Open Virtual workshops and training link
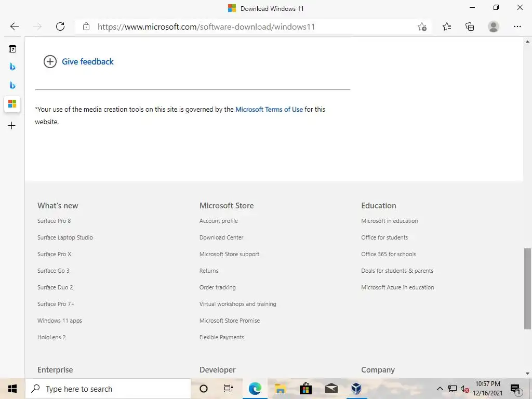The image size is (532, 399). click(x=238, y=304)
